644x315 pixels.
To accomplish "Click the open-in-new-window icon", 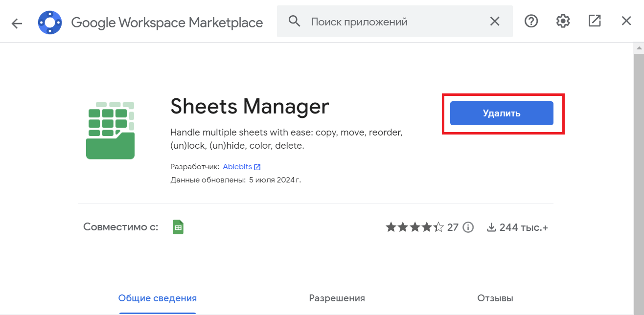I will pos(595,21).
